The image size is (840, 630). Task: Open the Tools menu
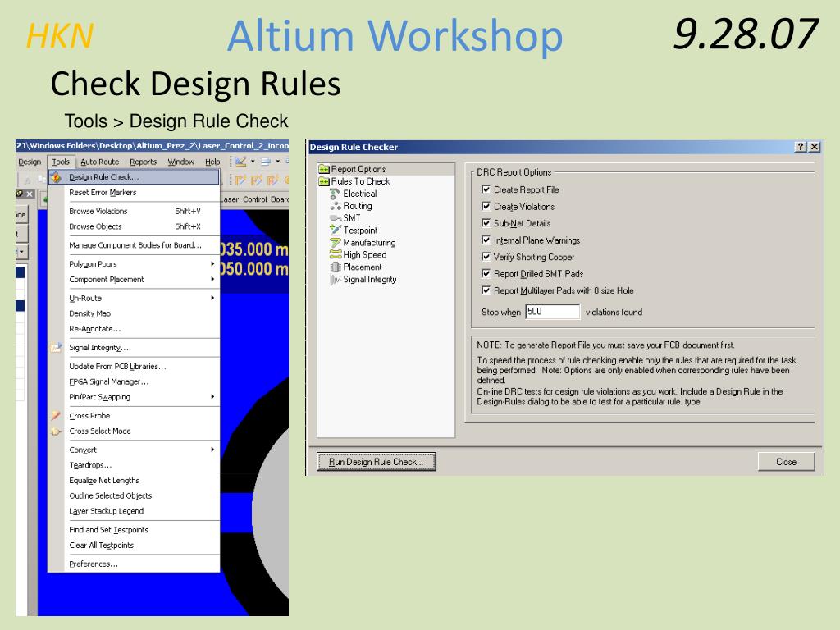pos(61,162)
